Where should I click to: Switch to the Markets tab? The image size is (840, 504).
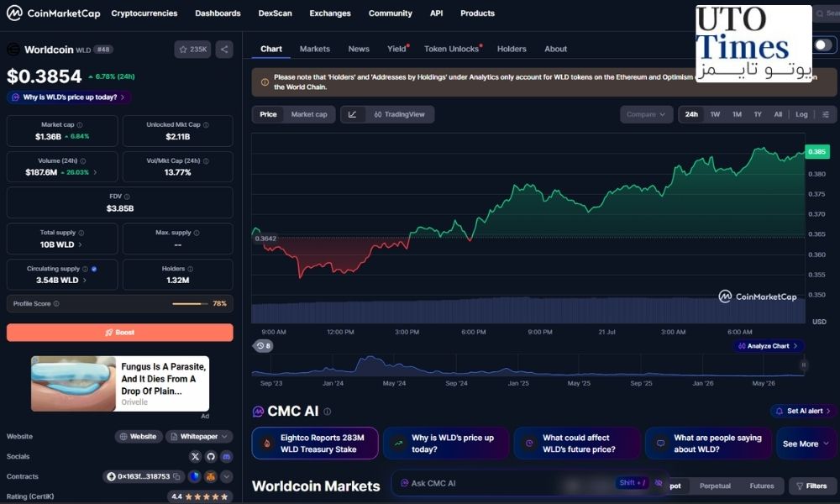314,49
